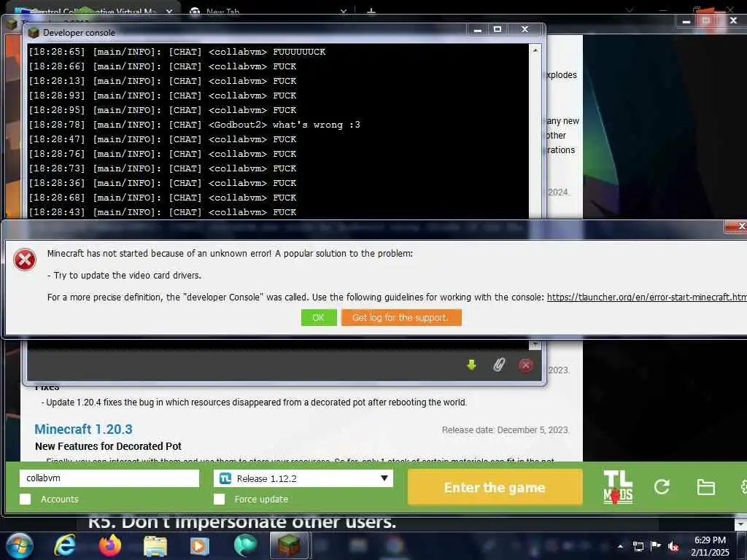Click the browser page scrollbar down arrow
Viewport: 747px width, 560px height.
pyautogui.click(x=740, y=524)
